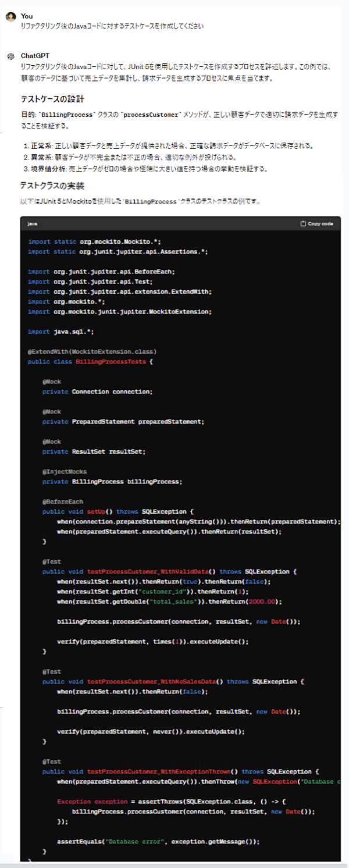Click the assertEquals("Database error" line
Screen dimensions: 349x868
(158, 841)
